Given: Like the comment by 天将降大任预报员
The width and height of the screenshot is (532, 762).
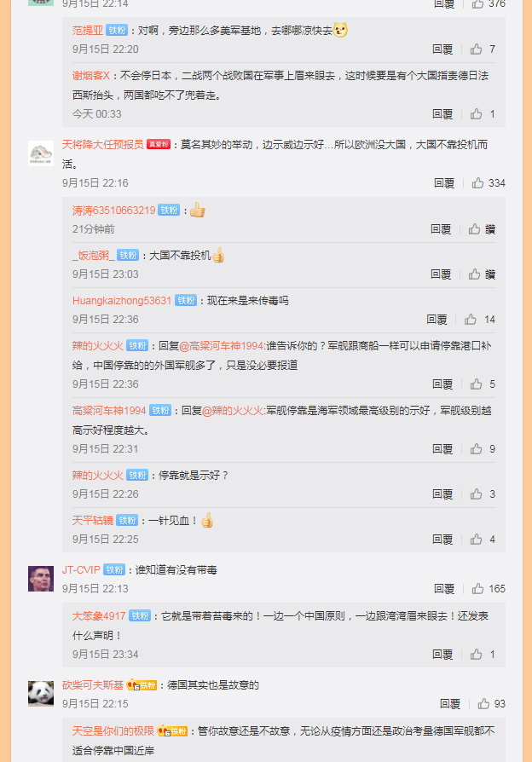Looking at the screenshot, I should [477, 182].
